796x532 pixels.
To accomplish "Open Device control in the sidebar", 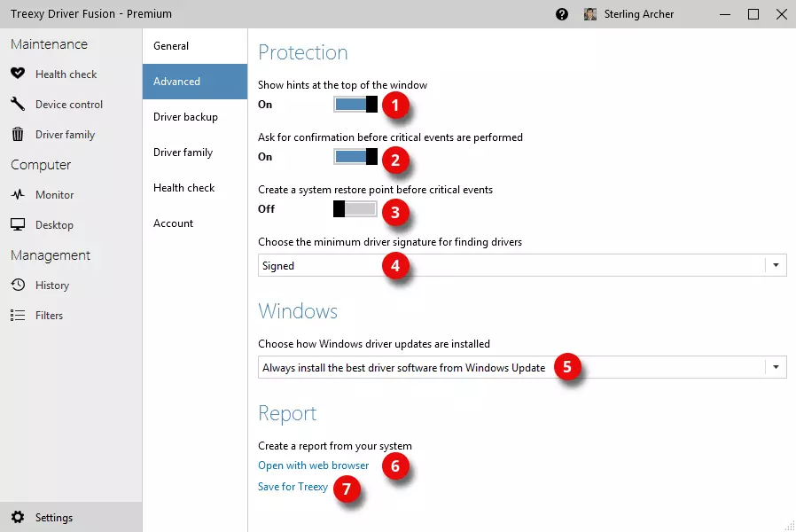I will (69, 104).
